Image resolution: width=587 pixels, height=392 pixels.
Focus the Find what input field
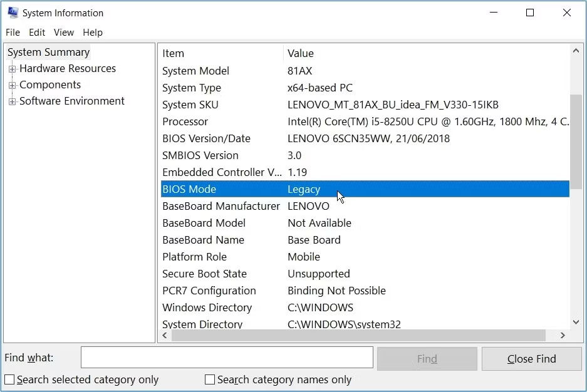pos(227,357)
